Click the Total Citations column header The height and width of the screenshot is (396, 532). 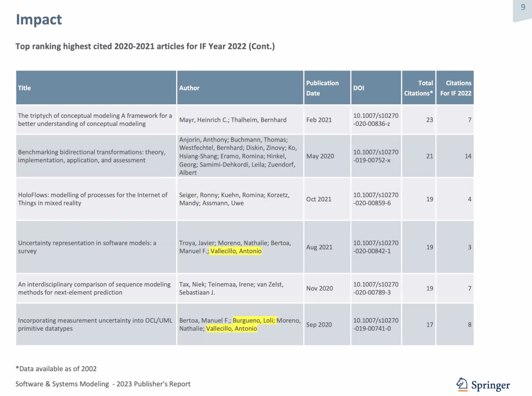pos(418,88)
